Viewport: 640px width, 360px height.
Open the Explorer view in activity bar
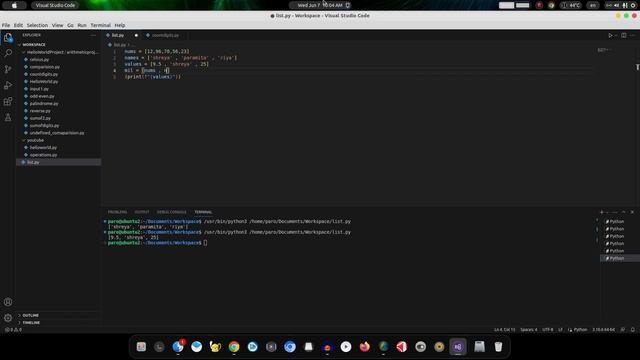point(8,38)
